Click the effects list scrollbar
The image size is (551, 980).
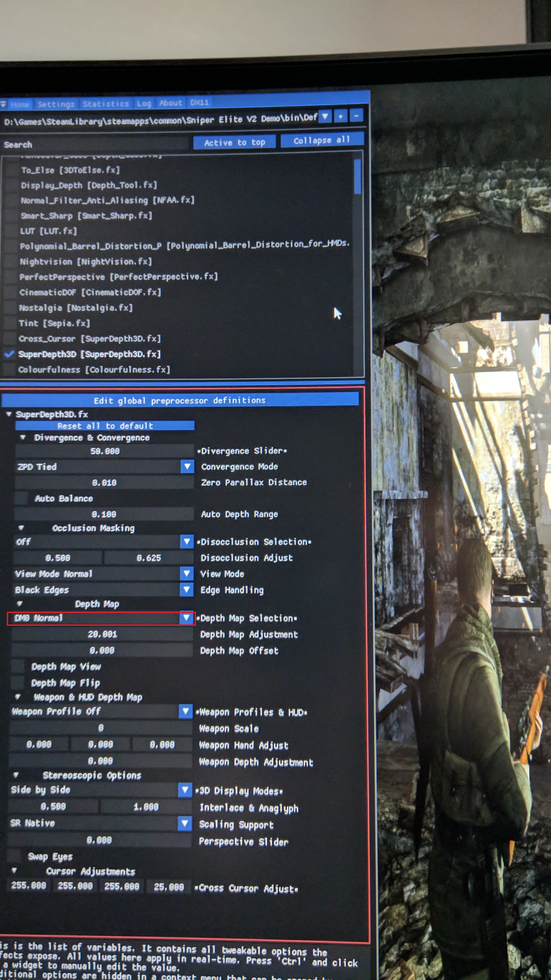coord(357,177)
